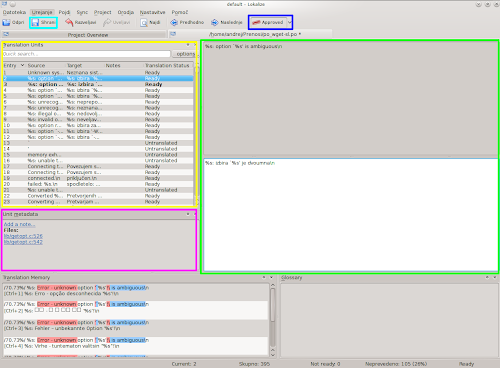The width and height of the screenshot is (500, 368).
Task: Click the Translation Memory scrollbar thumb
Action: [x=273, y=305]
